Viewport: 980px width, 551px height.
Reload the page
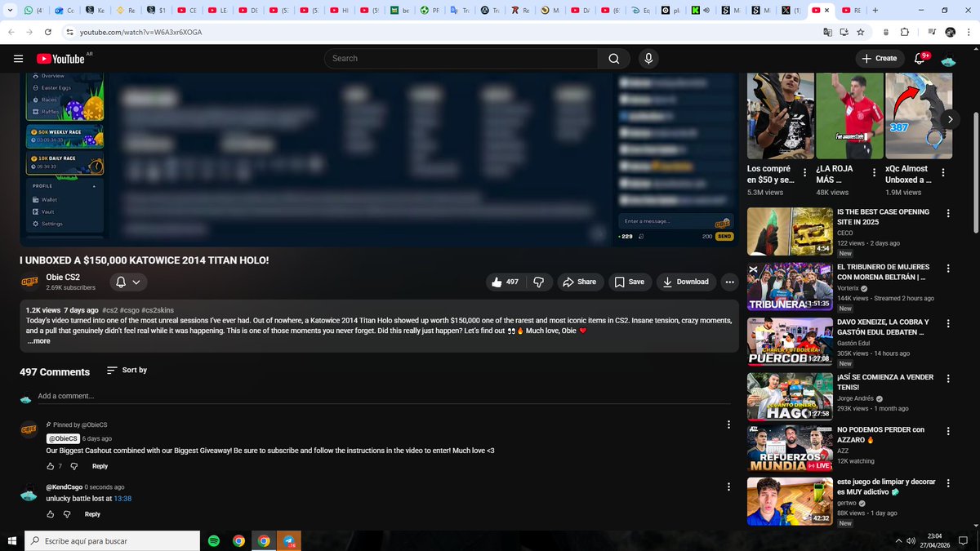[48, 32]
